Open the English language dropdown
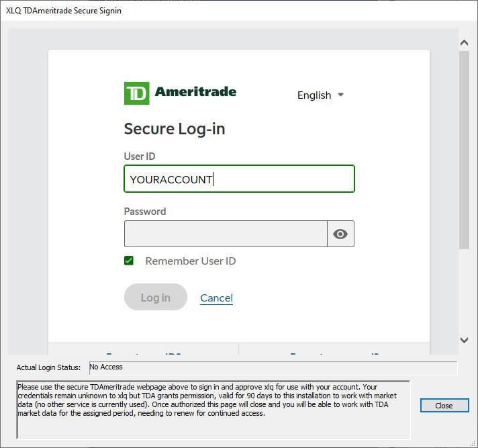The width and height of the screenshot is (478, 448). [320, 95]
